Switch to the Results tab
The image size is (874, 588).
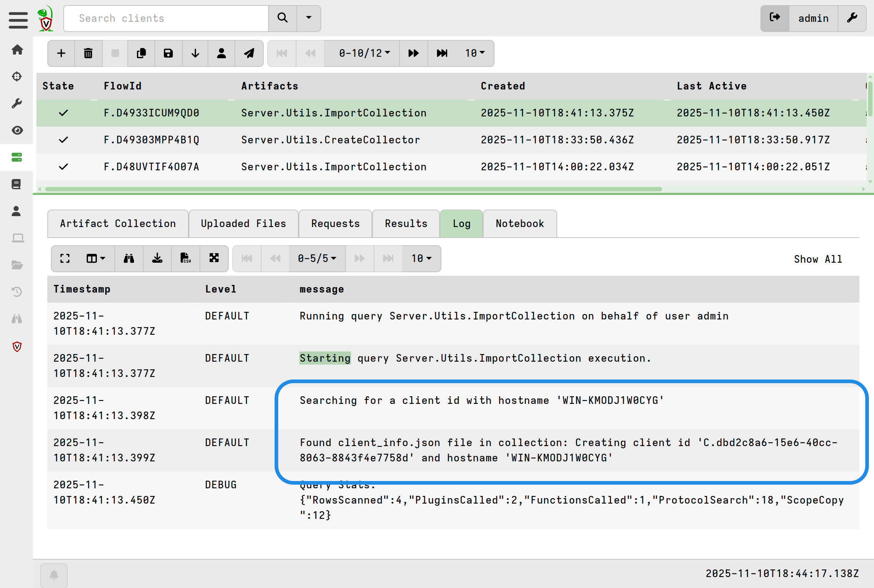tap(406, 223)
